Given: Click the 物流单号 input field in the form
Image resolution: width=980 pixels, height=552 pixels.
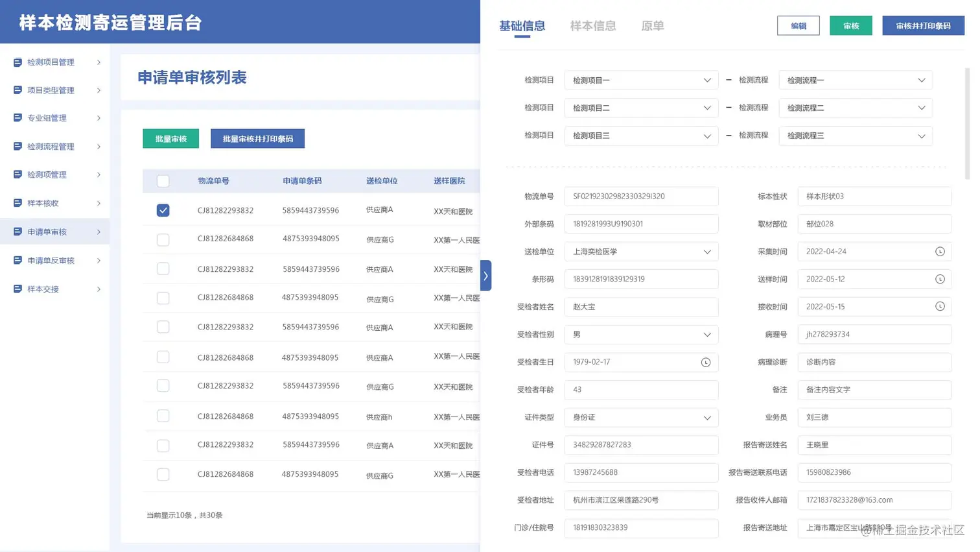Looking at the screenshot, I should tap(641, 197).
